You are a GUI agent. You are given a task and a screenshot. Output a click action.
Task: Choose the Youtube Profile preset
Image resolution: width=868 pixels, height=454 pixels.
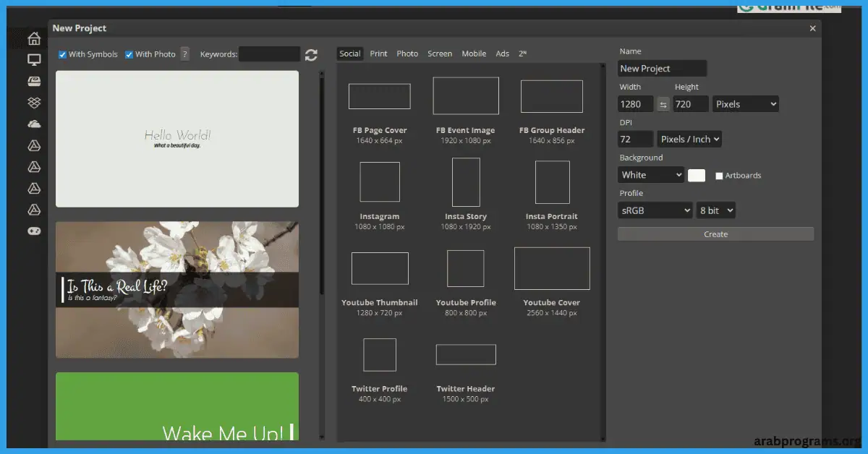pos(465,283)
